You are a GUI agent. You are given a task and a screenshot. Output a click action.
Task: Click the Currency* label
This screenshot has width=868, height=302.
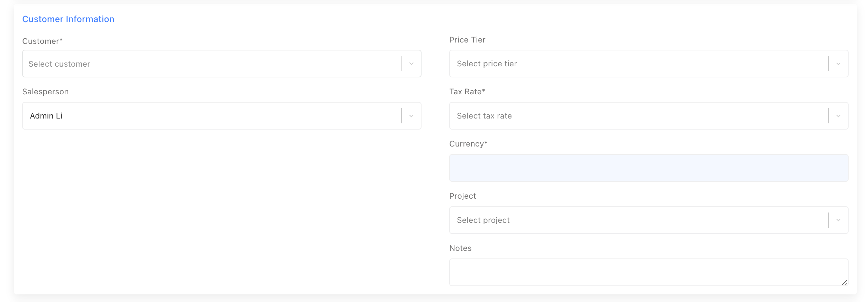tap(468, 144)
